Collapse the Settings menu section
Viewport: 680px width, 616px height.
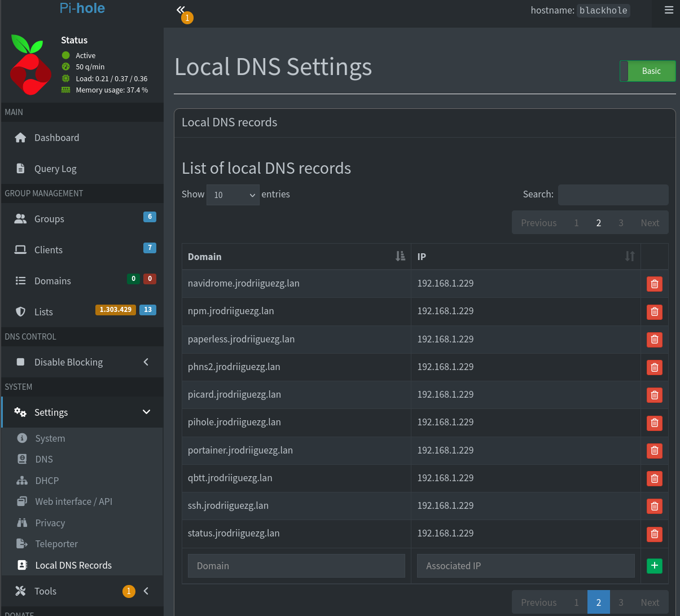coord(82,412)
